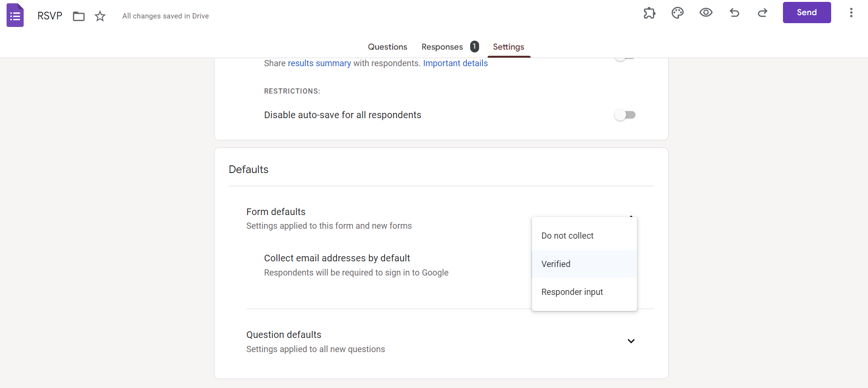The height and width of the screenshot is (388, 868).
Task: Choose 'Responder input' option
Action: (572, 292)
